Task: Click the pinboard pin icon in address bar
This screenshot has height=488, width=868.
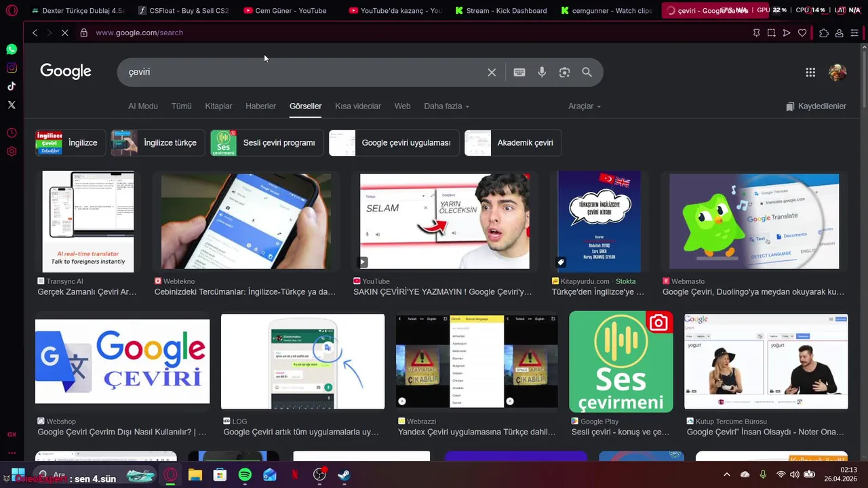Action: [x=756, y=33]
